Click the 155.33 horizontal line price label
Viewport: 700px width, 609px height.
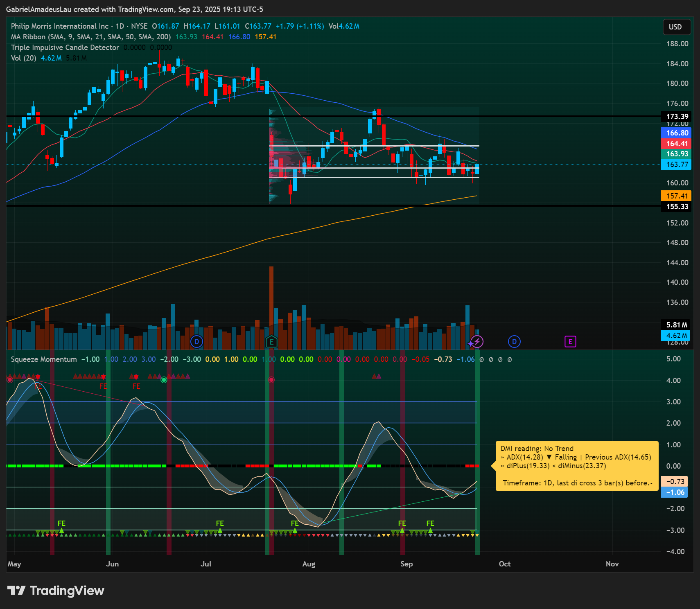677,207
